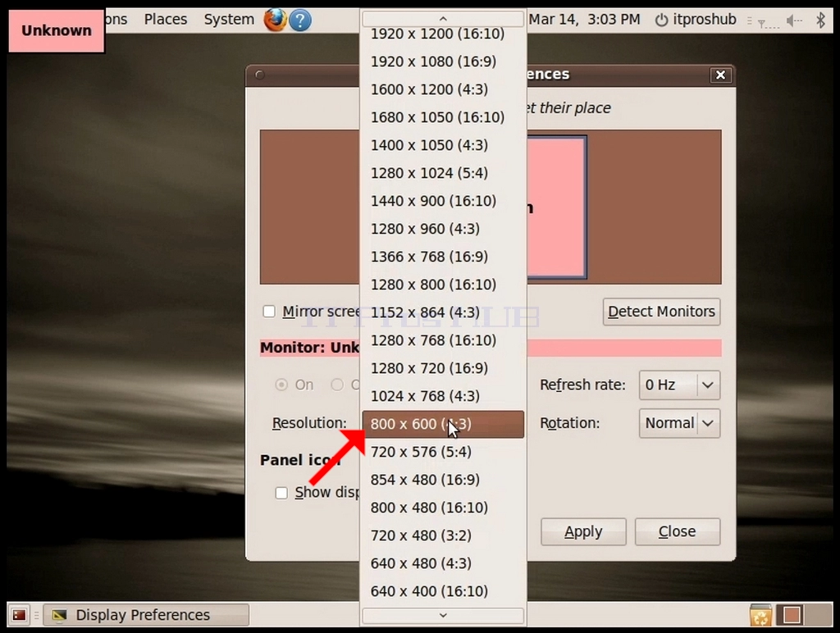840x633 pixels.
Task: Open the System menu
Action: click(x=229, y=20)
